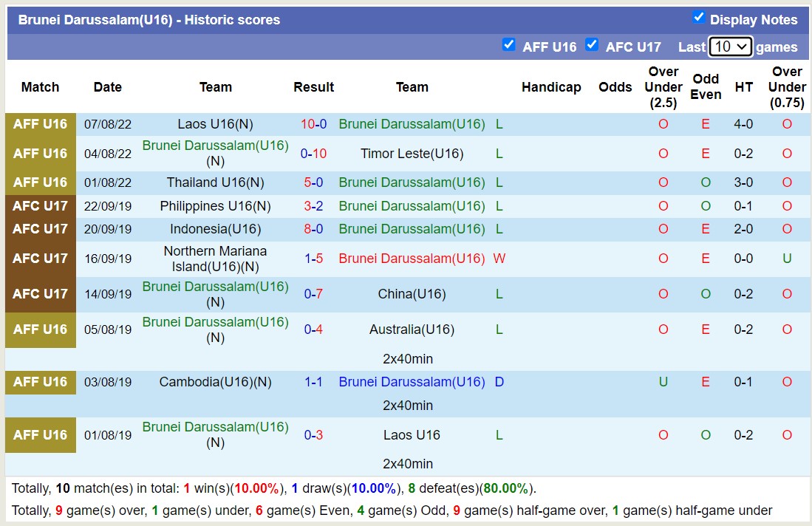This screenshot has height=526, width=812.
Task: Click the Timor Leste(U16) team name
Action: click(x=412, y=154)
